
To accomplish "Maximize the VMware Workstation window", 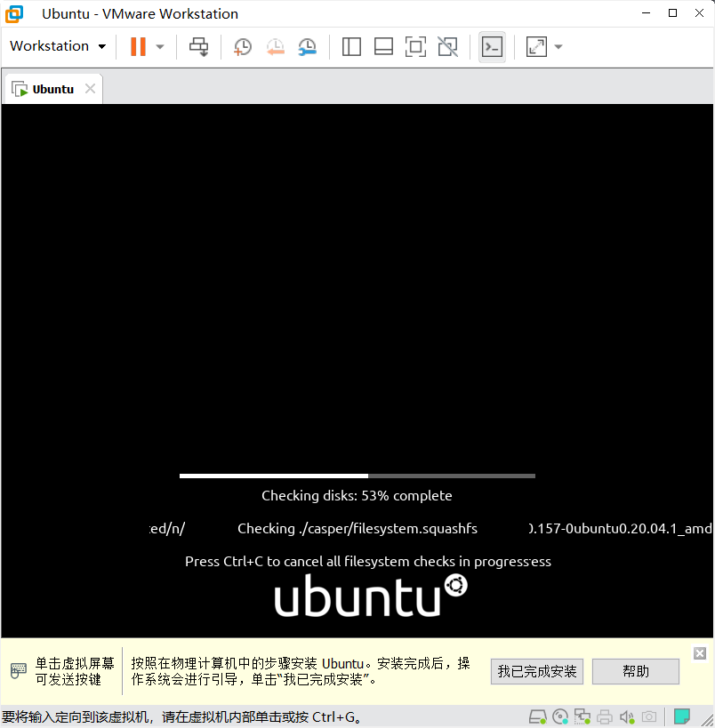I will tap(672, 13).
